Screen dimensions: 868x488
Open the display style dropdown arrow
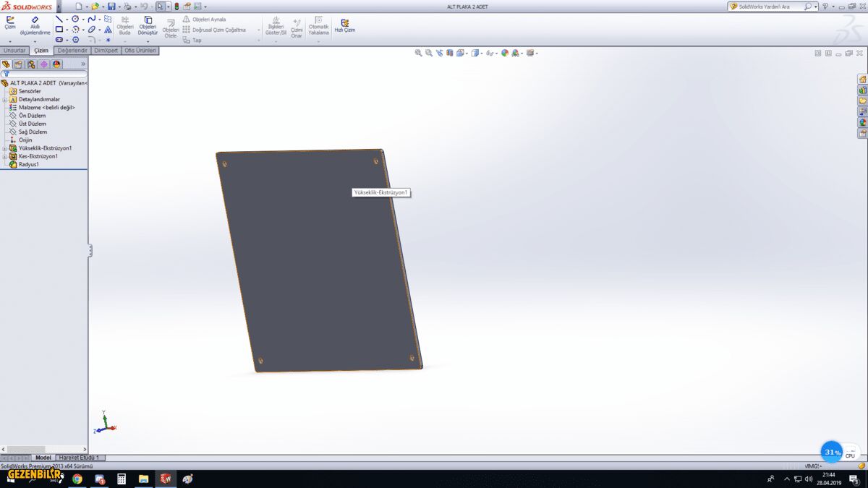coord(481,53)
